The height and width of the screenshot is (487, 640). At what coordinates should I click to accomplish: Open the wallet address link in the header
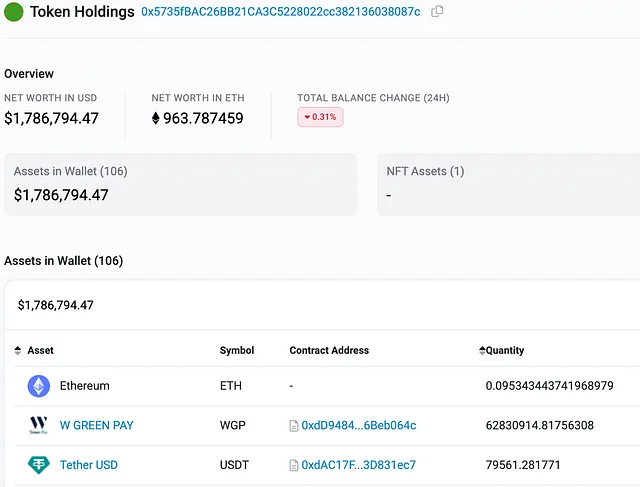(280, 12)
